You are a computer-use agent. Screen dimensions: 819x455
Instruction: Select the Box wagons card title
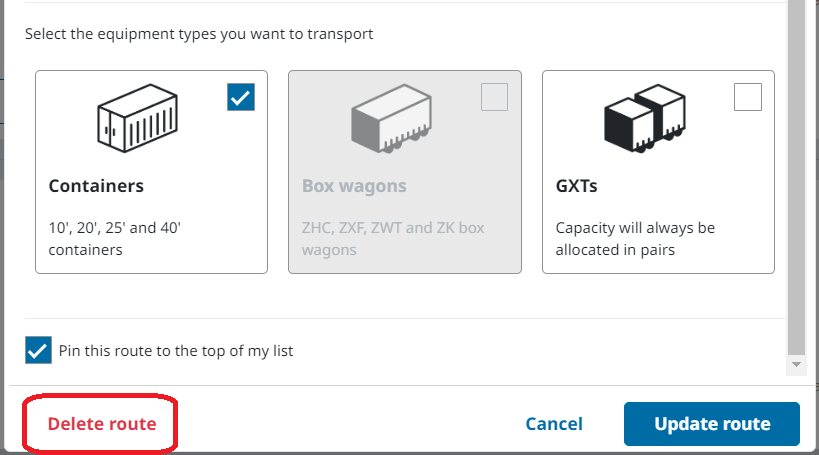[354, 186]
